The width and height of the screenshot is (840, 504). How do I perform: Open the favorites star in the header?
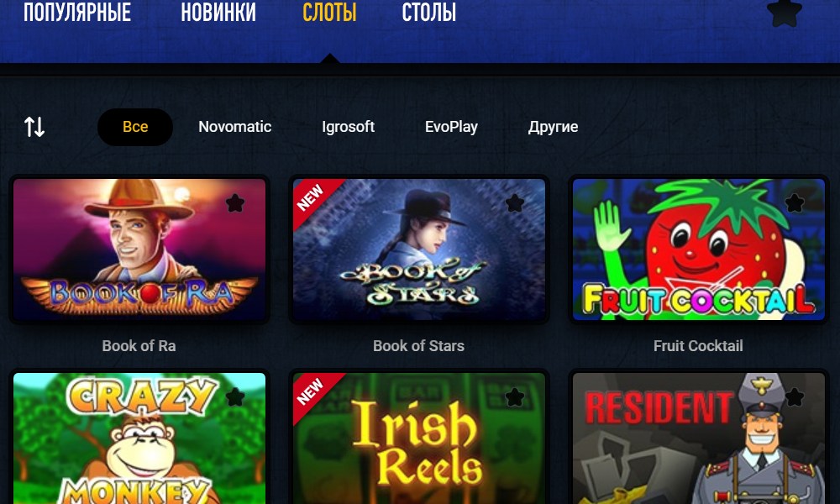(785, 13)
